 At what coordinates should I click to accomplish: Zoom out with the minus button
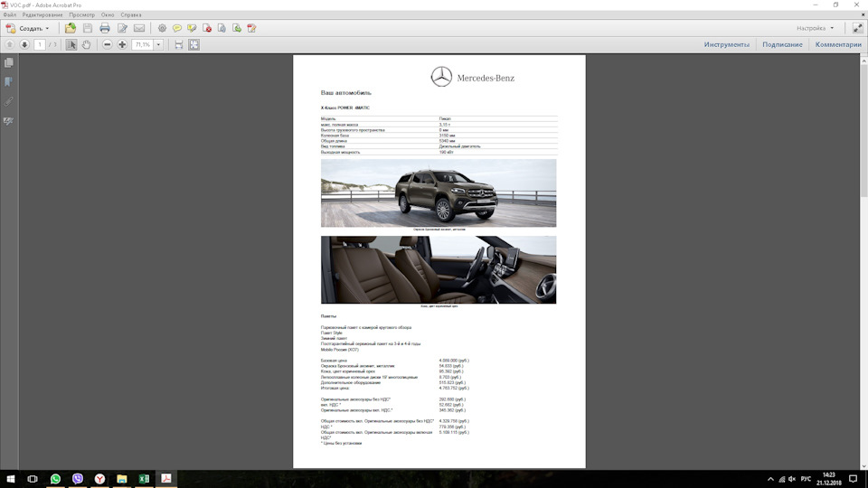(x=108, y=44)
